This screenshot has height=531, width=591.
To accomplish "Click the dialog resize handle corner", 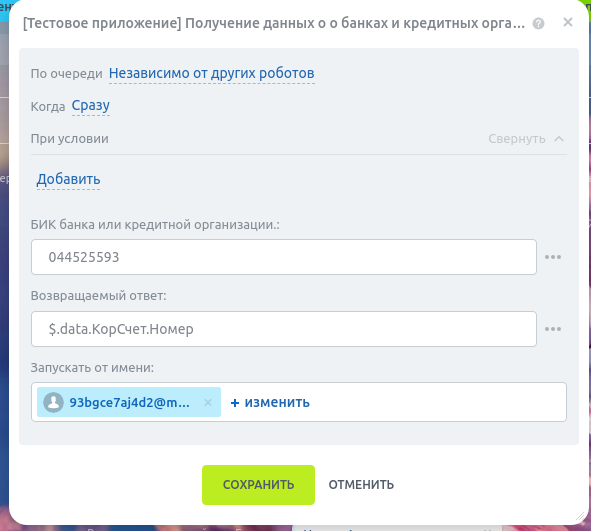I will [580, 517].
